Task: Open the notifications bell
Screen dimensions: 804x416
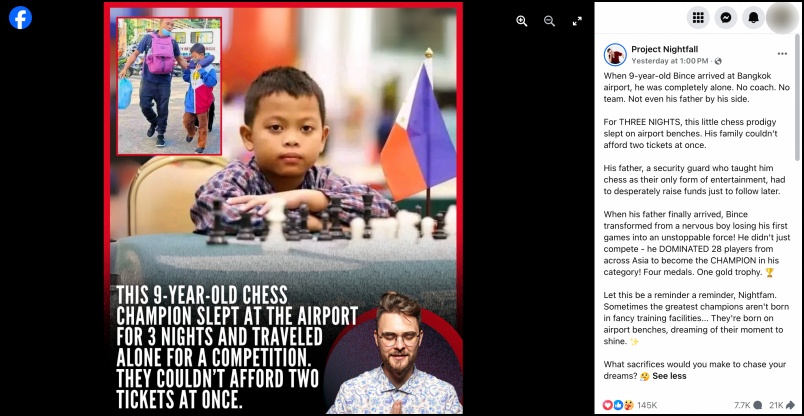Action: tap(753, 17)
